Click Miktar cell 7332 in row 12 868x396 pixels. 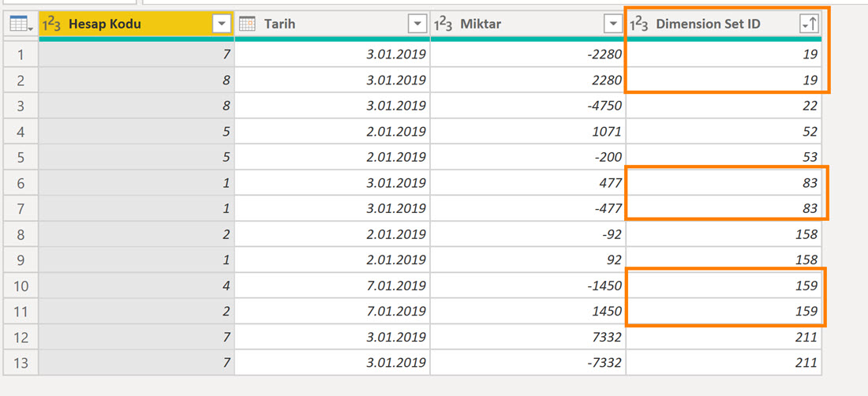pos(529,338)
